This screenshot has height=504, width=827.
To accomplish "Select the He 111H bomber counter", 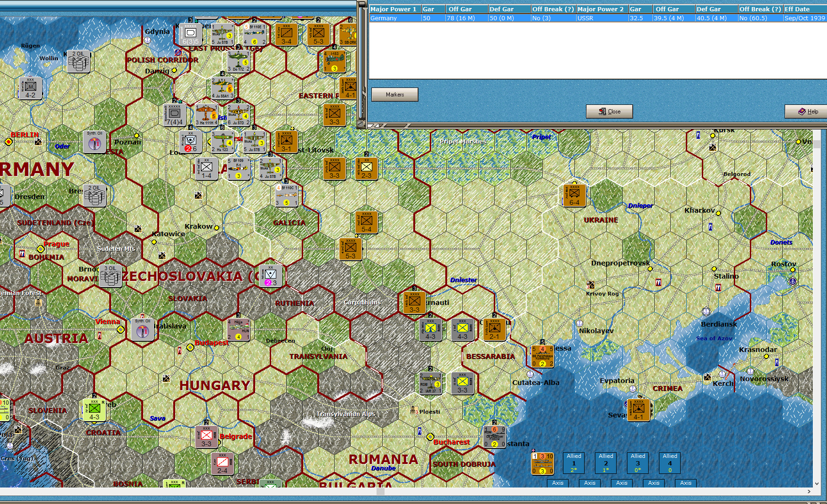I will [206, 115].
